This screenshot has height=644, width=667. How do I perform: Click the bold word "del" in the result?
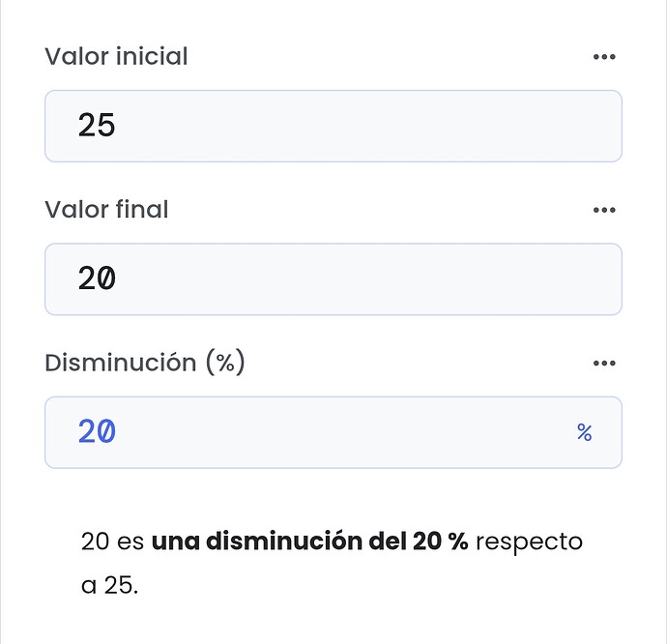click(x=387, y=542)
